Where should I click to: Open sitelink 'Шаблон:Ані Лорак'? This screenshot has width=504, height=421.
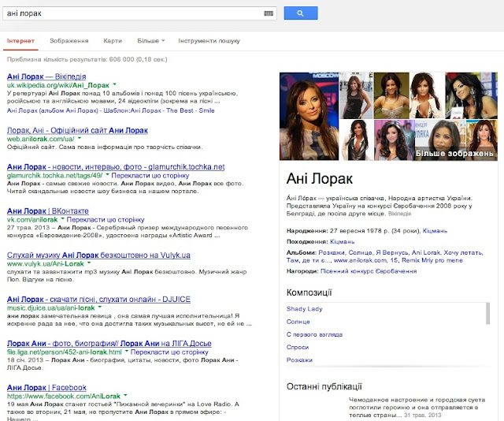pyautogui.click(x=132, y=110)
